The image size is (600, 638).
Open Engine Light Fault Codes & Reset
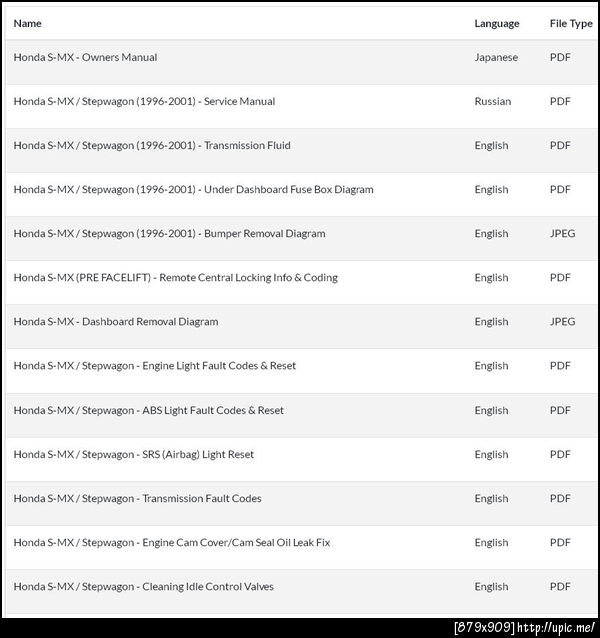(154, 366)
